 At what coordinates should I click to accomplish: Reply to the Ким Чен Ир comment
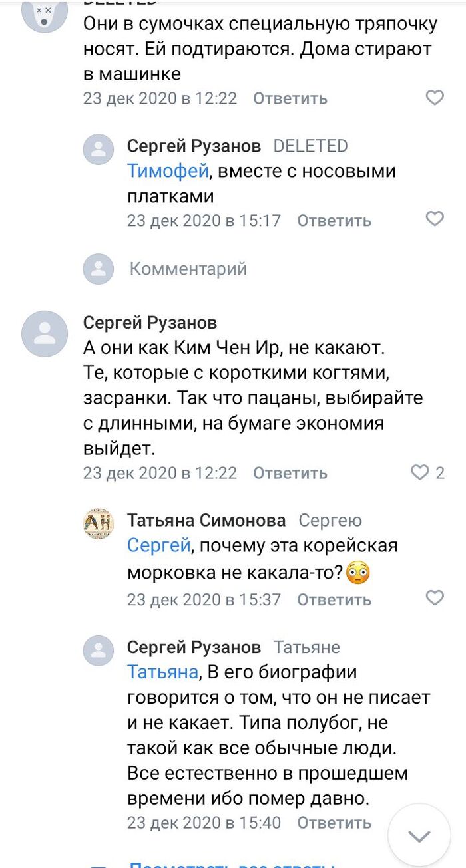pos(290,473)
